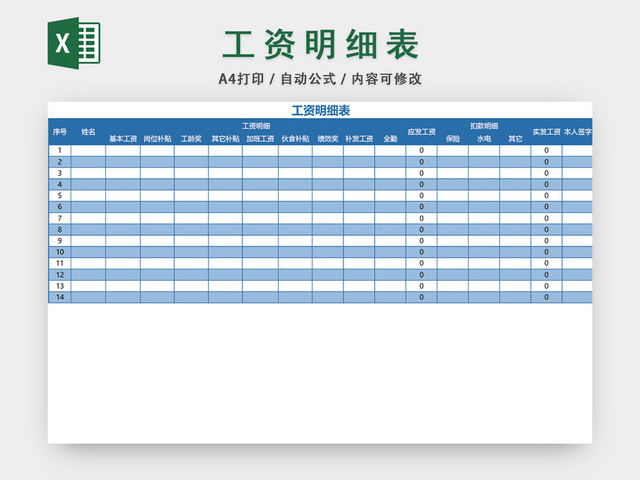Screen dimensions: 640x480
Task: Click the 其它补贴 column header
Action: click(x=225, y=139)
